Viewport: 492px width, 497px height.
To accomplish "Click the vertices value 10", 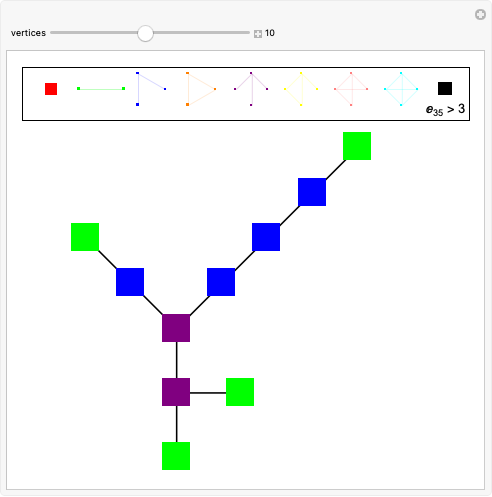I will coord(270,33).
